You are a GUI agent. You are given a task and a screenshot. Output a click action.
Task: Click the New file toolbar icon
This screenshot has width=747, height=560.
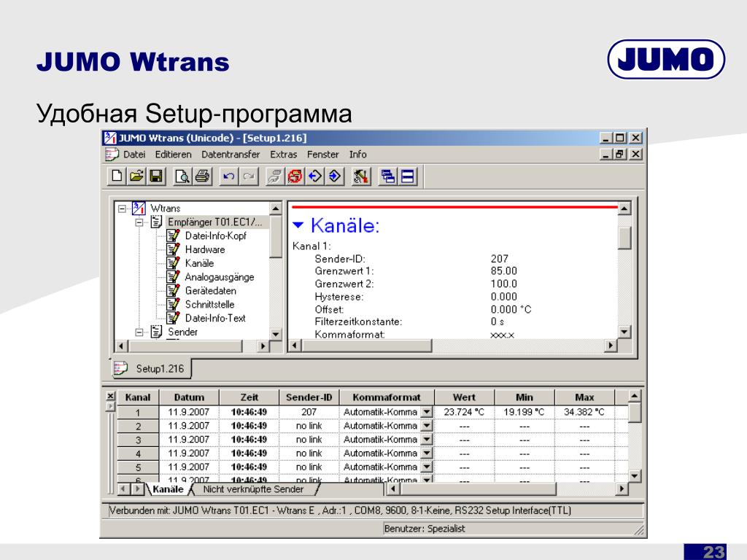tap(117, 176)
